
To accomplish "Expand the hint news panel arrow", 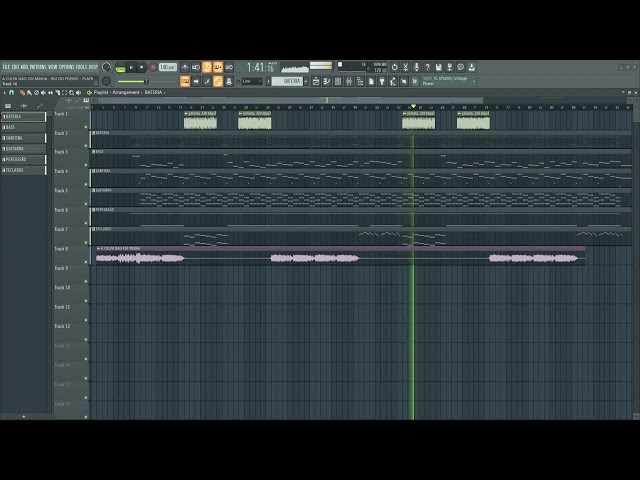I will point(474,81).
